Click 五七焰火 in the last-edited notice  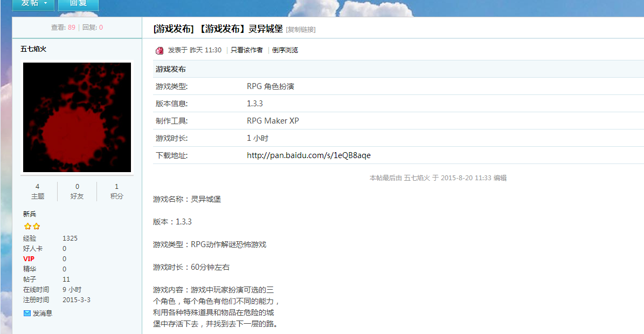417,178
